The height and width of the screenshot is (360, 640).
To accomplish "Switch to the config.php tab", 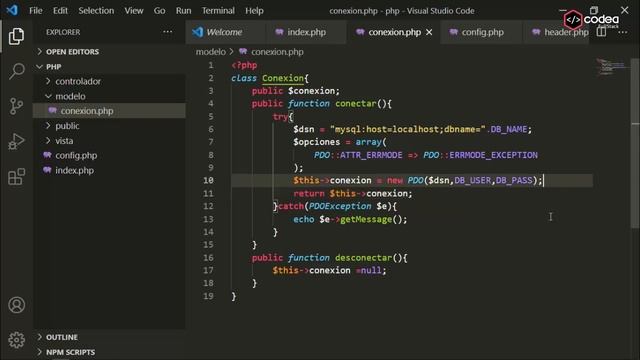I will point(482,32).
